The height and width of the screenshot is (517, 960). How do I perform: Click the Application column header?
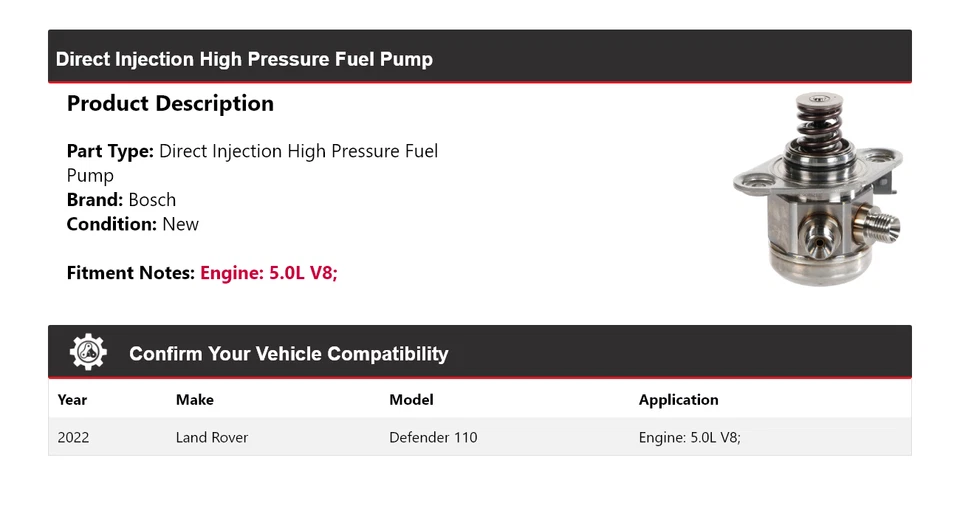coord(678,400)
